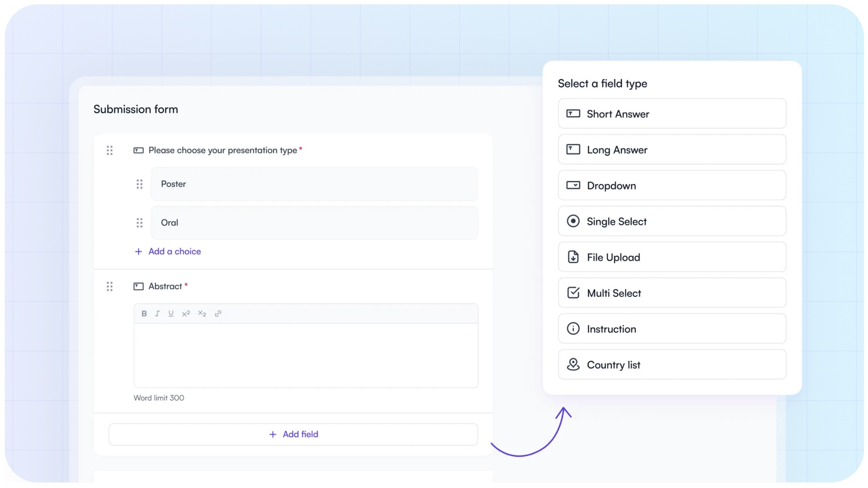Select the Multi Select field type
Screen dimensions: 868x488
(671, 293)
